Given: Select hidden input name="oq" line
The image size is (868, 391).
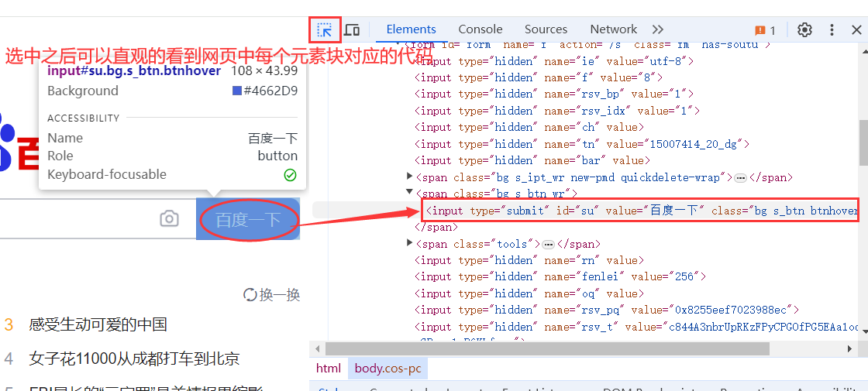Looking at the screenshot, I should coord(529,293).
